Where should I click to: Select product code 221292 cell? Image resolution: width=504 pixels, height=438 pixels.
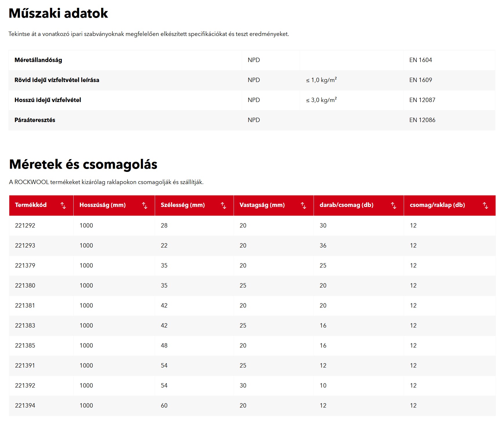pyautogui.click(x=25, y=226)
